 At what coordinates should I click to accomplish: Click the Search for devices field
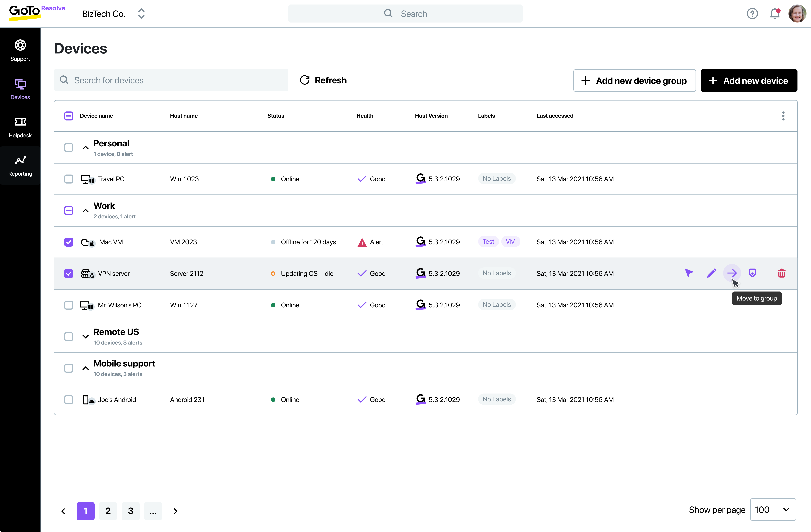click(171, 80)
